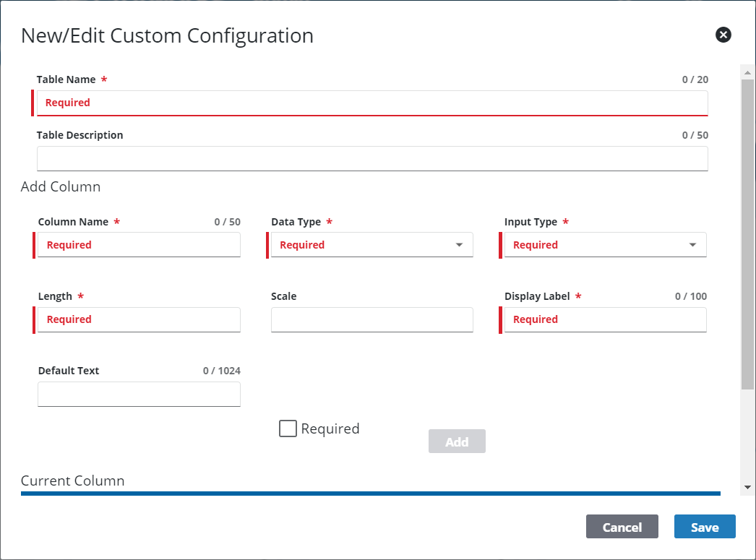Click the Data Type dropdown arrow
756x560 pixels.
pos(460,245)
